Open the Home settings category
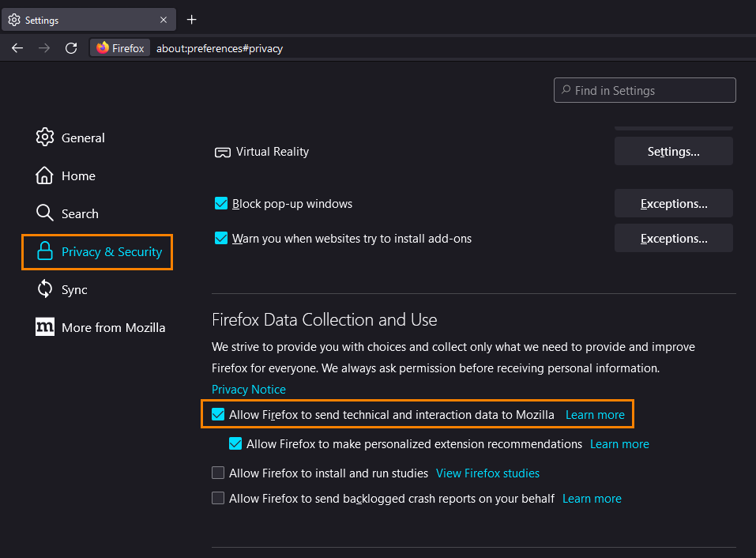 pyautogui.click(x=66, y=175)
